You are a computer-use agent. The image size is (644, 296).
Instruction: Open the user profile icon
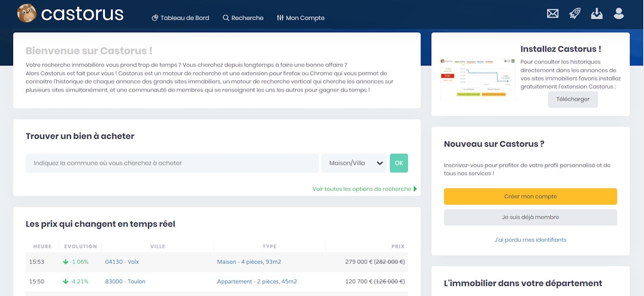click(x=619, y=14)
